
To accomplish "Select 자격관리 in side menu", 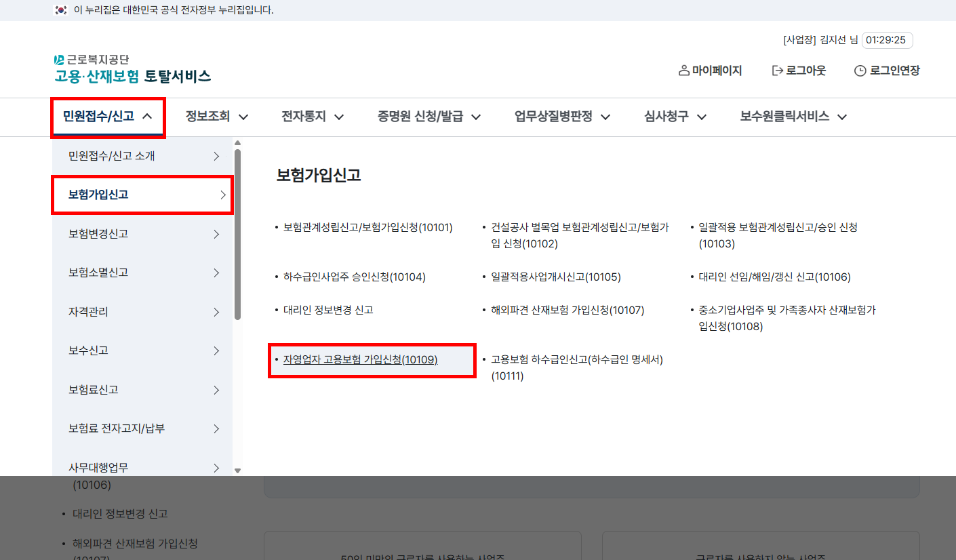I will (x=142, y=312).
